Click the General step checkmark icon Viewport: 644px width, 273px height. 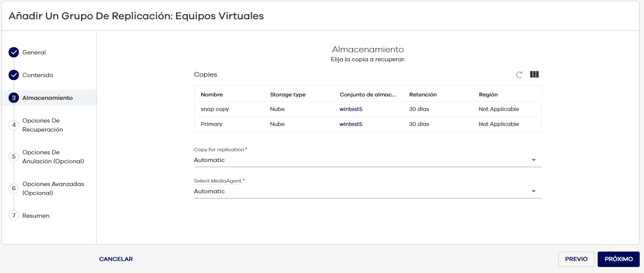coord(14,52)
